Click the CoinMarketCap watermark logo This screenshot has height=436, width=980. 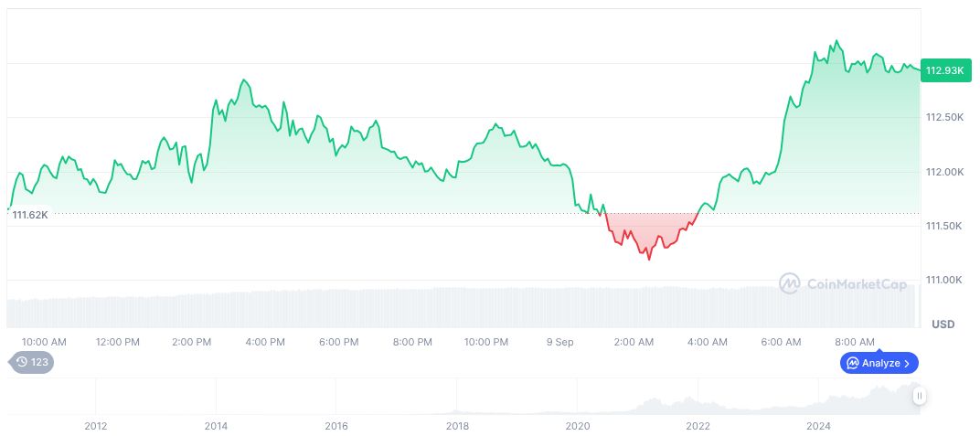pyautogui.click(x=842, y=284)
